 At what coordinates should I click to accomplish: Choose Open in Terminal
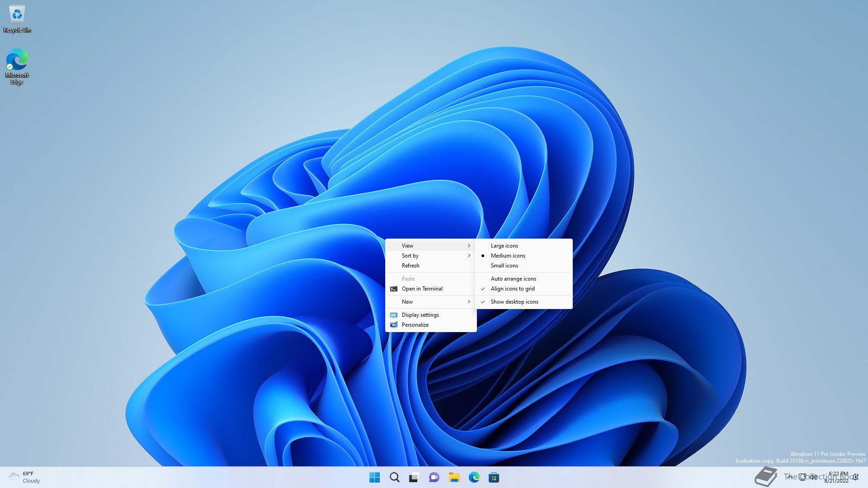pos(430,289)
